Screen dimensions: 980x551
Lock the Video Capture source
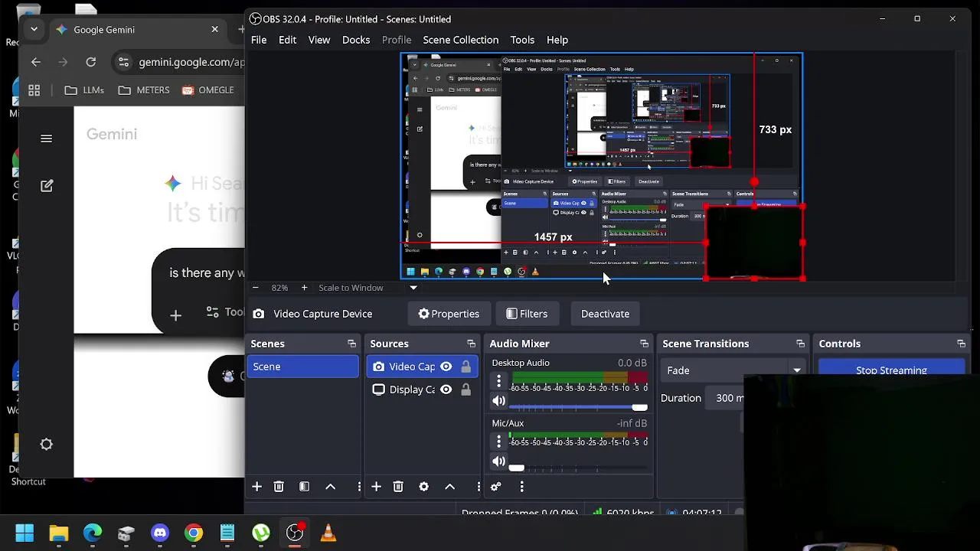tap(465, 367)
